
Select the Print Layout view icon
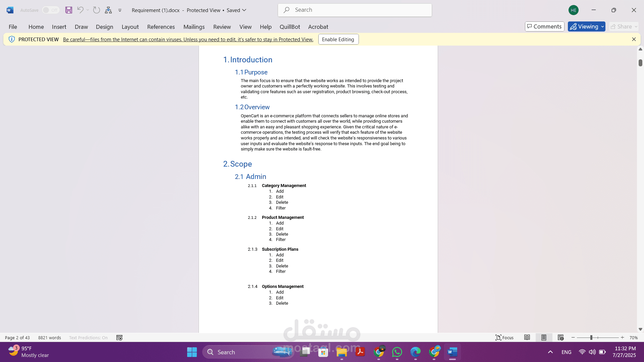point(544,338)
